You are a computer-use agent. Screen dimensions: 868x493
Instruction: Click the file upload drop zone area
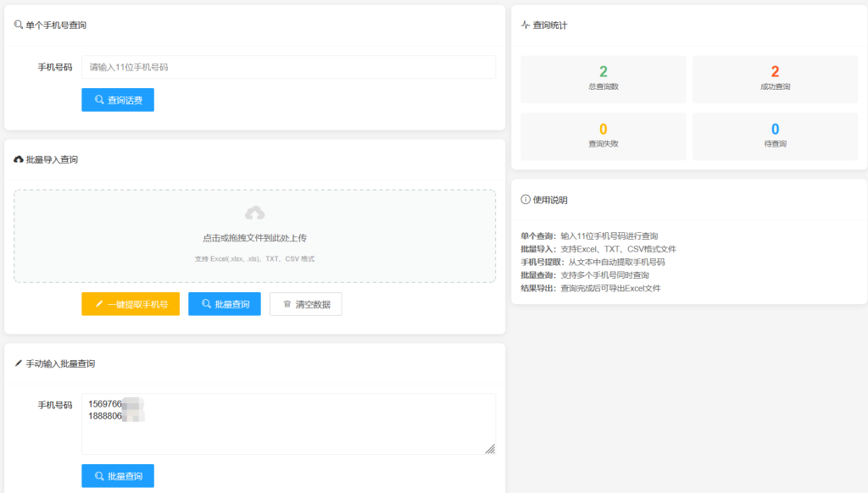point(256,235)
